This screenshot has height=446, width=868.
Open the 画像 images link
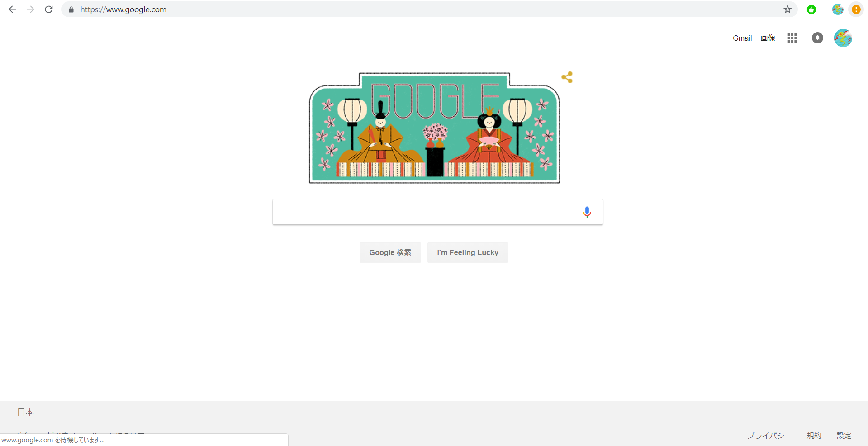pyautogui.click(x=768, y=38)
